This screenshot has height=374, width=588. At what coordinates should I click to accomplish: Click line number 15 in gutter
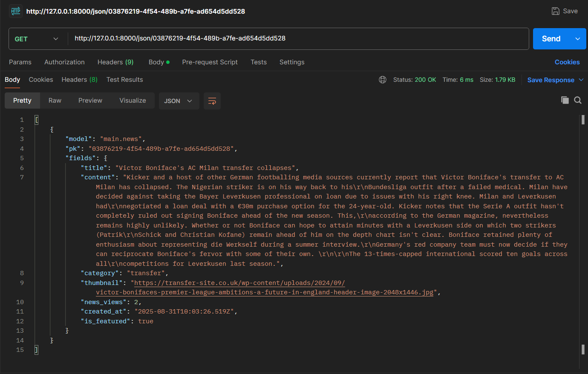coord(20,350)
